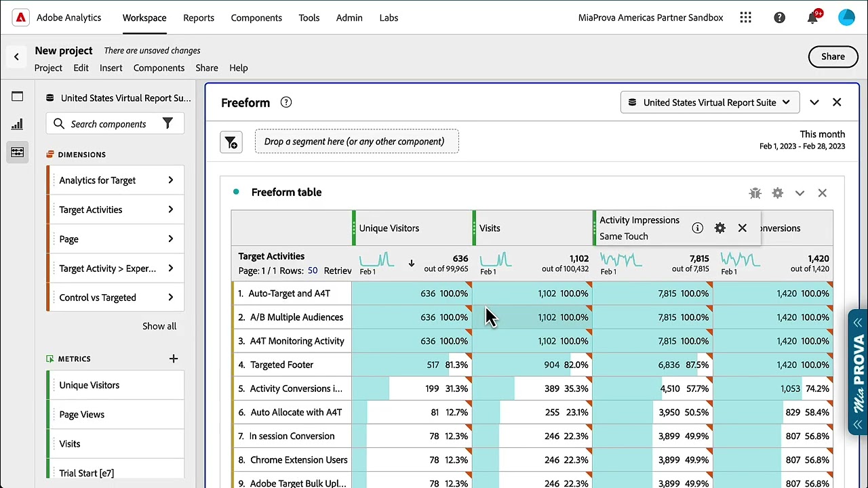The image size is (868, 488).
Task: Click the add segment filter icon in drop zone
Action: 231,142
